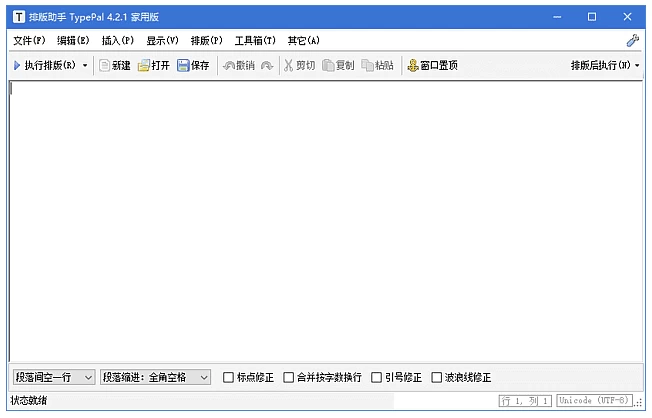652x418 pixels.
Task: Click the 剪切 scissors icon
Action: [289, 66]
